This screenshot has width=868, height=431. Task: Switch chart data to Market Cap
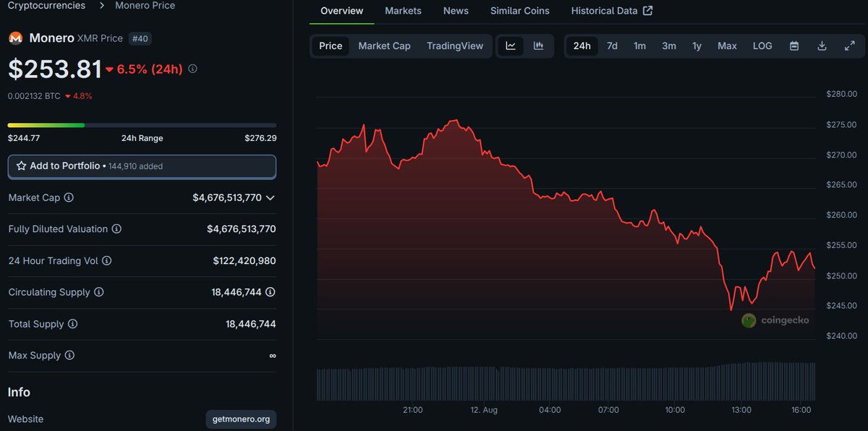384,45
